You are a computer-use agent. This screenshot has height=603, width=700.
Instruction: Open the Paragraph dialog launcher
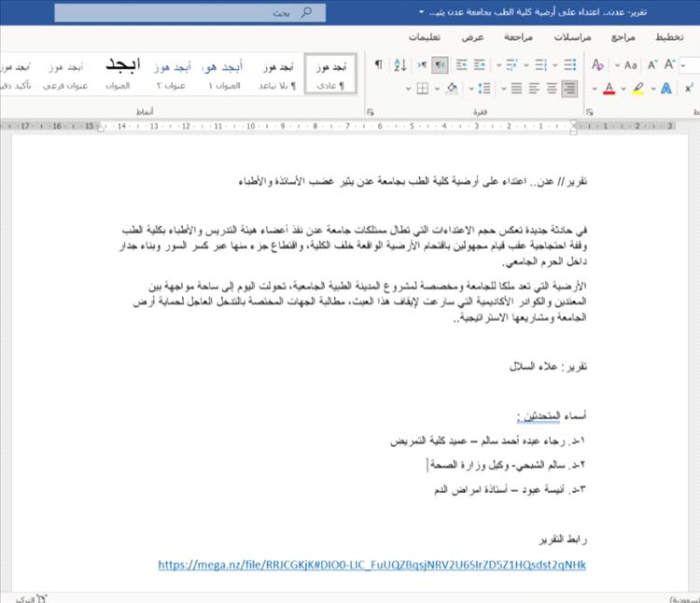(371, 112)
